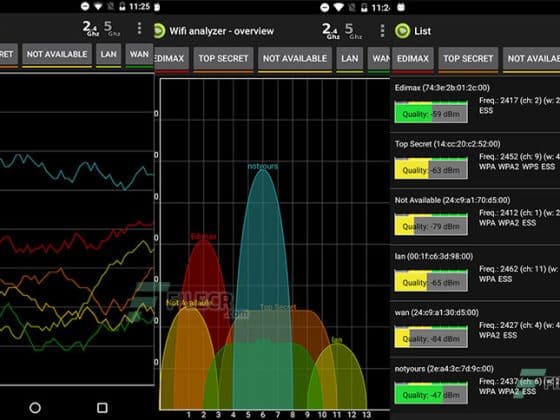Open wan (24:c9:a1:30:d5:00) list entry
The height and width of the screenshot is (420, 560).
point(475,329)
